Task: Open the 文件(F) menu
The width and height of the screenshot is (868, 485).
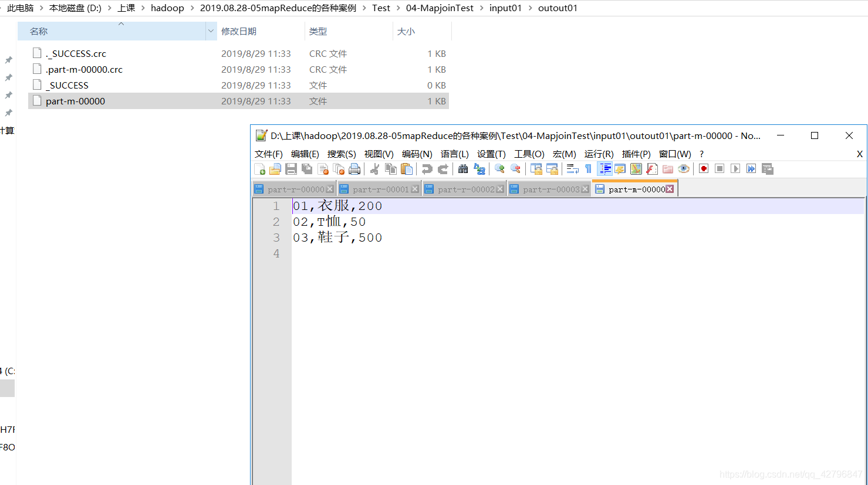Action: tap(269, 154)
